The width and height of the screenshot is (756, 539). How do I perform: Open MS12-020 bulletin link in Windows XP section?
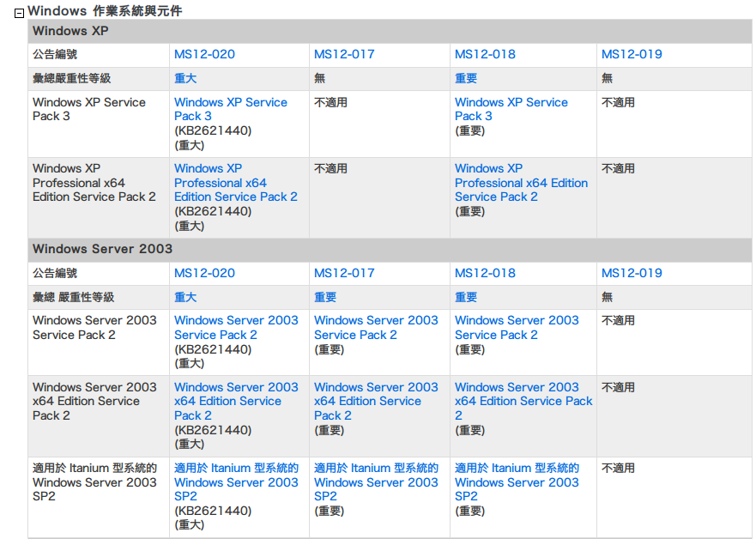(x=204, y=54)
